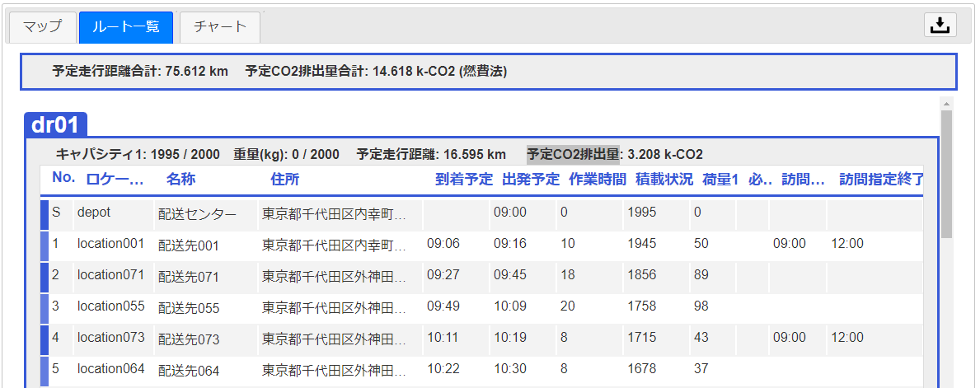The image size is (980, 388).
Task: Select the depot 配送センター row
Action: (197, 213)
